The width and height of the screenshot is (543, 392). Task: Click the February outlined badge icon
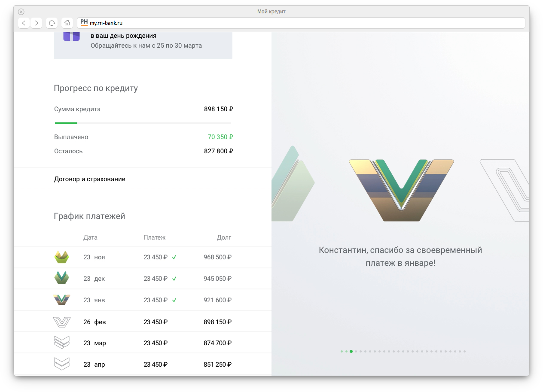(x=62, y=322)
